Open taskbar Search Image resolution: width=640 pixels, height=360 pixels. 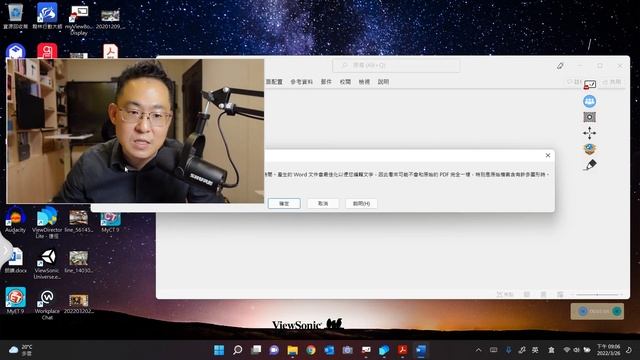(x=238, y=350)
